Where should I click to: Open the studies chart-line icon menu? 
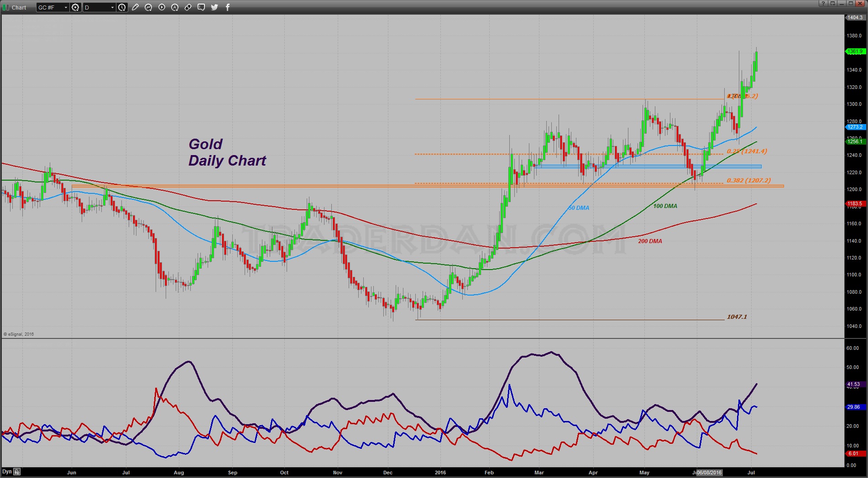[x=148, y=7]
